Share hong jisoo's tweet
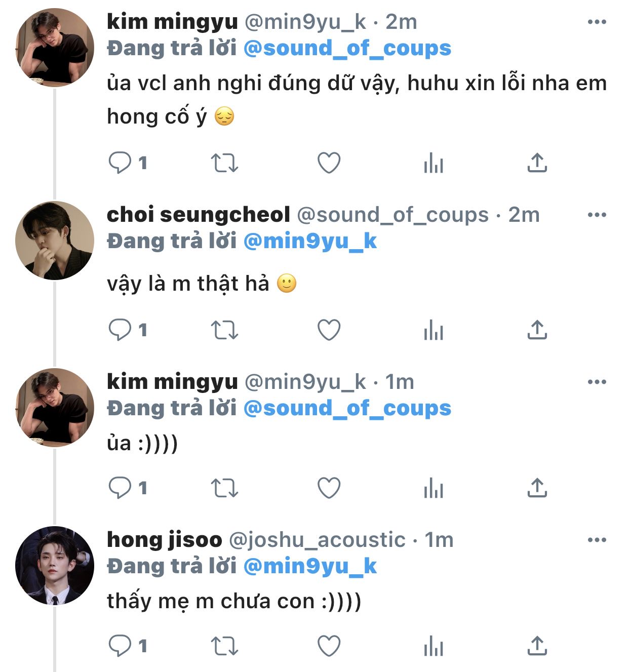Viewport: 629px width, 672px height. 537,646
